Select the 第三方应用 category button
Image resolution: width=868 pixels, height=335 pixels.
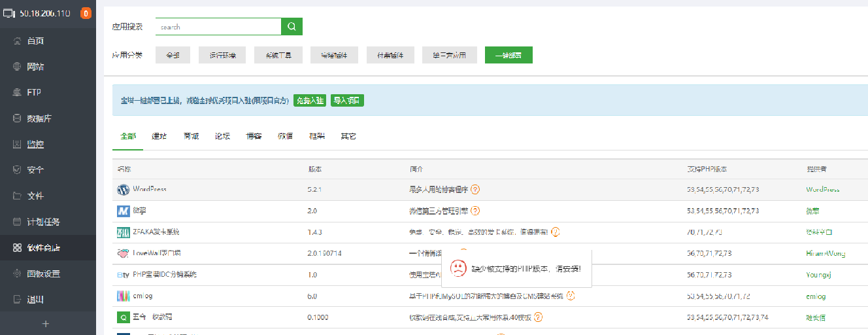click(450, 56)
